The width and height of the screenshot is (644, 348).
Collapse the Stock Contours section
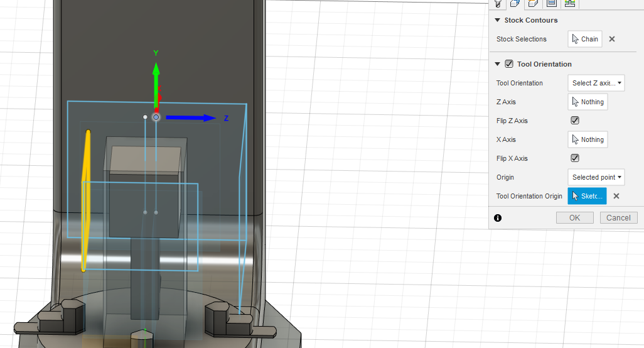pos(497,20)
